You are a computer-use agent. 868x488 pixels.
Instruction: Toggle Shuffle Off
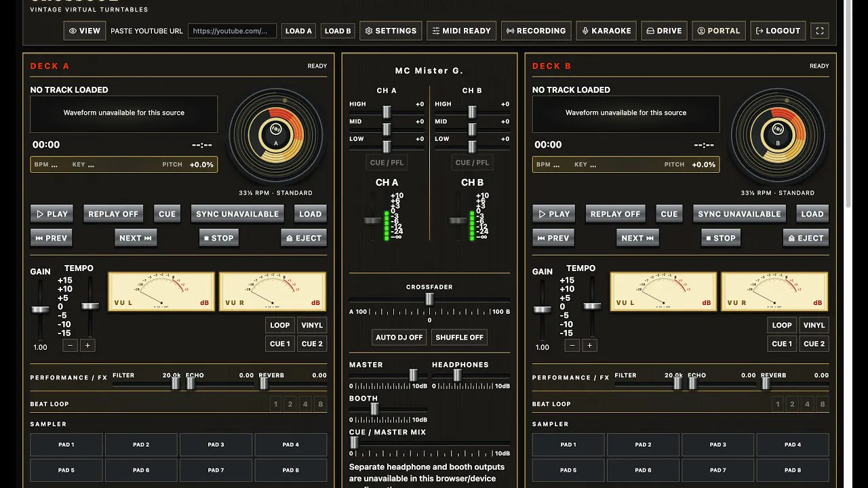click(460, 337)
